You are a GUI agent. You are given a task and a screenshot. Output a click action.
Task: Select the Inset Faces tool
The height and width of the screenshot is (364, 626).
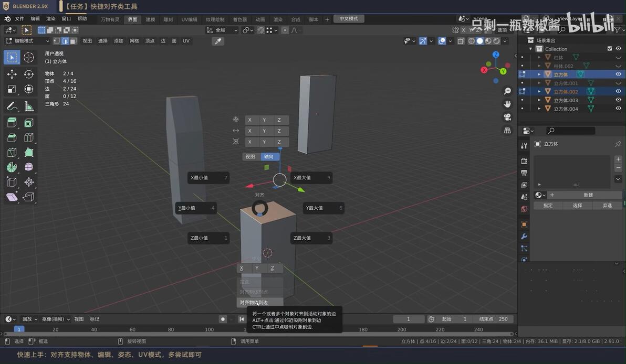pos(29,123)
